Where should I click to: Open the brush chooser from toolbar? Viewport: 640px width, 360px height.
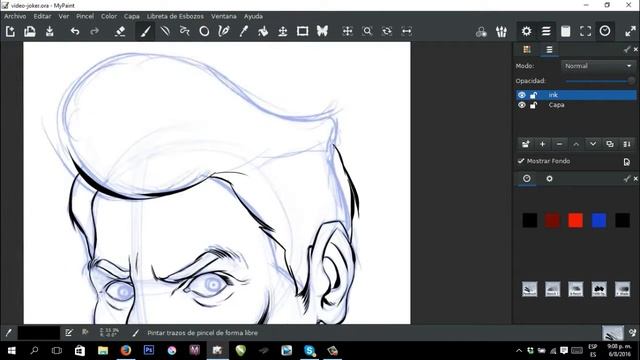(x=501, y=31)
